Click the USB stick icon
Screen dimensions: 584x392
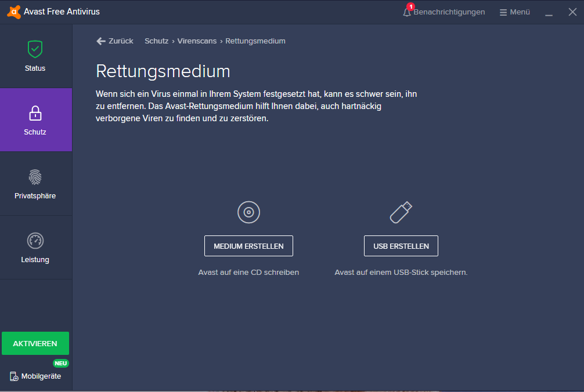point(401,212)
